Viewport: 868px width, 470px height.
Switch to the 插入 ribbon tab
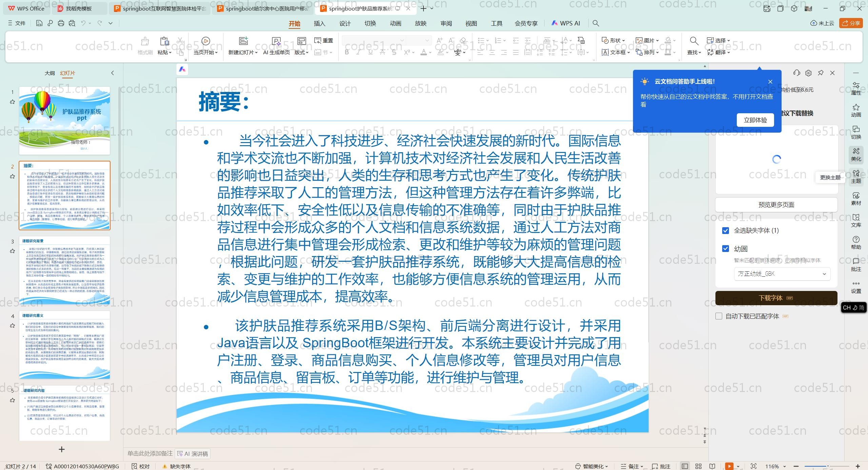319,23
